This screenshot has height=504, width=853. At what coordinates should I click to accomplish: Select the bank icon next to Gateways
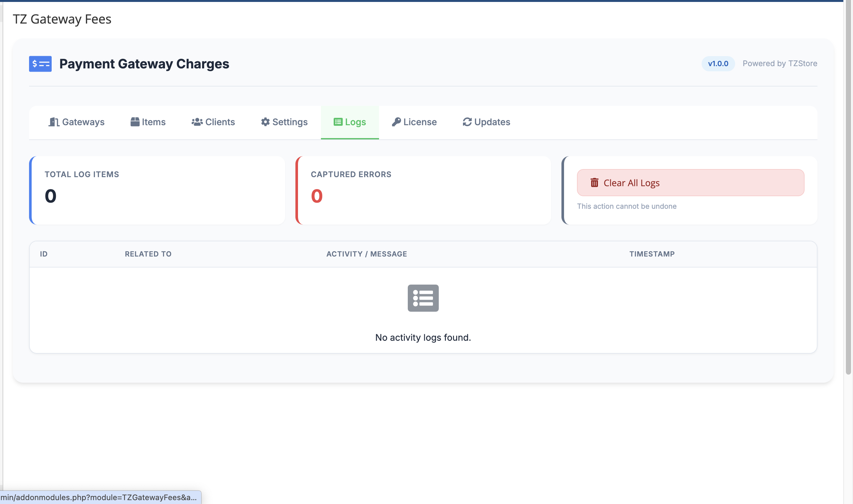coord(53,122)
